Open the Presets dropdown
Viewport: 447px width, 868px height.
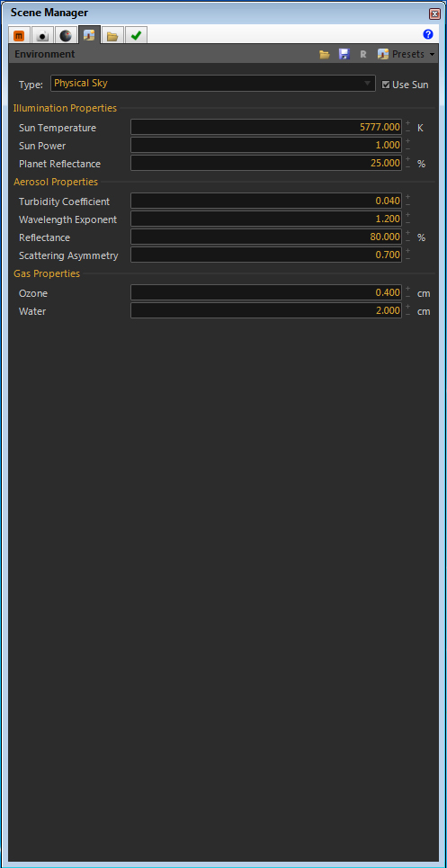tap(406, 54)
